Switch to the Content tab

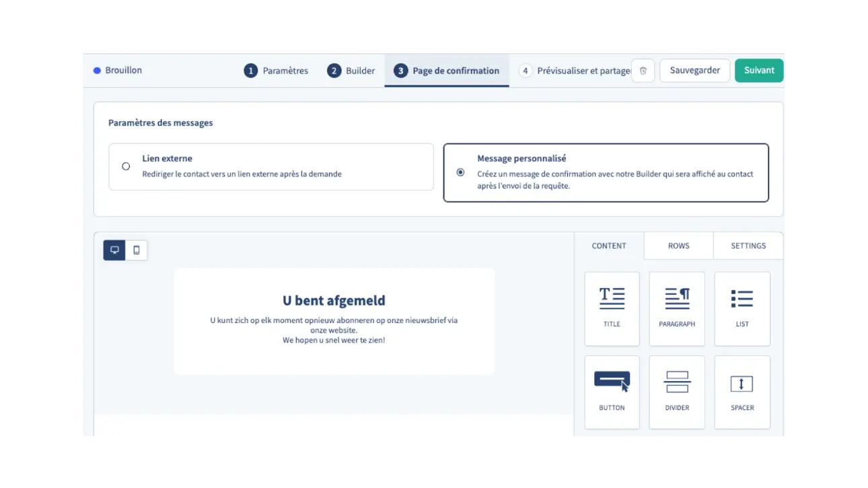[609, 246]
